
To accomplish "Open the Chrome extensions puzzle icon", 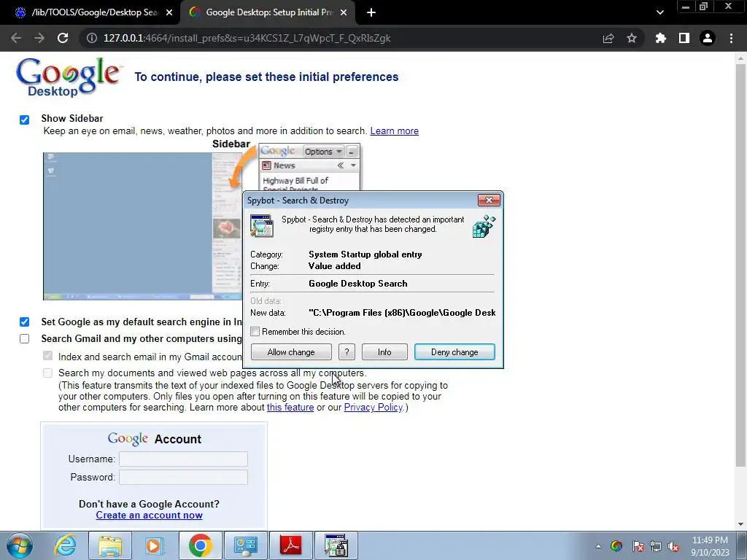I will (661, 38).
